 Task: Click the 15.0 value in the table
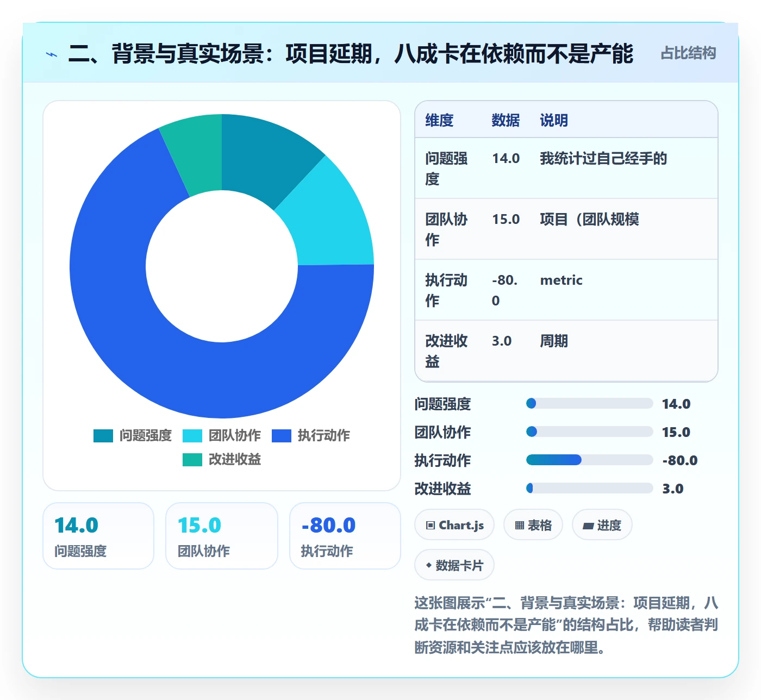506,220
